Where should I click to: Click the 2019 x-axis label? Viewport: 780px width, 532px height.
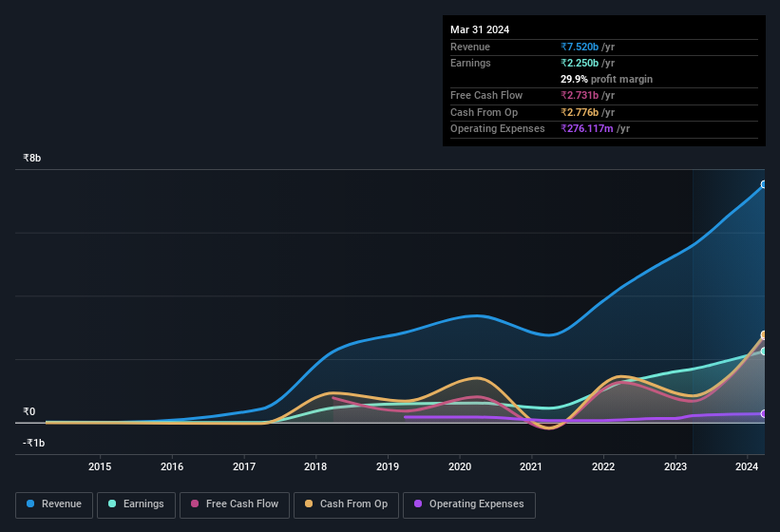[388, 466]
